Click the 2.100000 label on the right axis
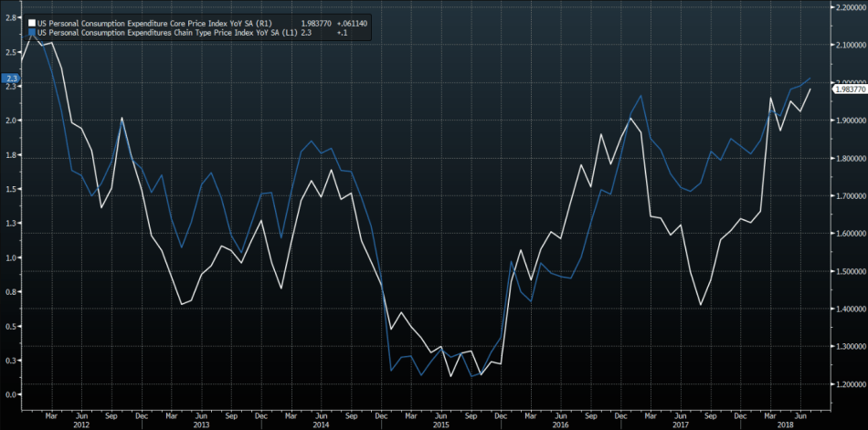 click(x=851, y=45)
